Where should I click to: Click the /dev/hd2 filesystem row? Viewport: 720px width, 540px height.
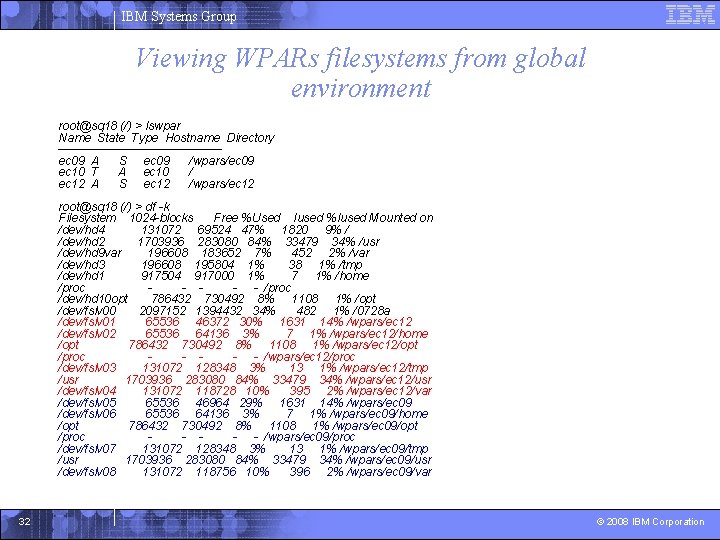(219, 241)
